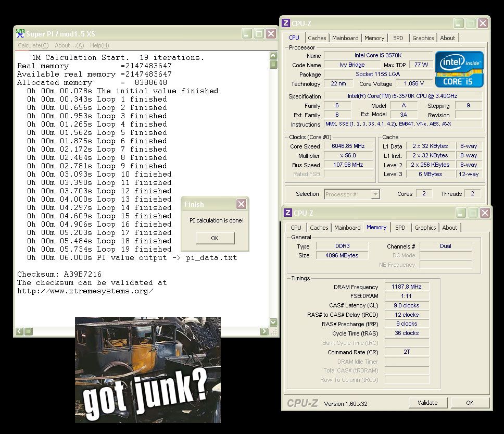Switch to About tab in lower CPU-Z window
Screen dimensions: 504x434
449,228
